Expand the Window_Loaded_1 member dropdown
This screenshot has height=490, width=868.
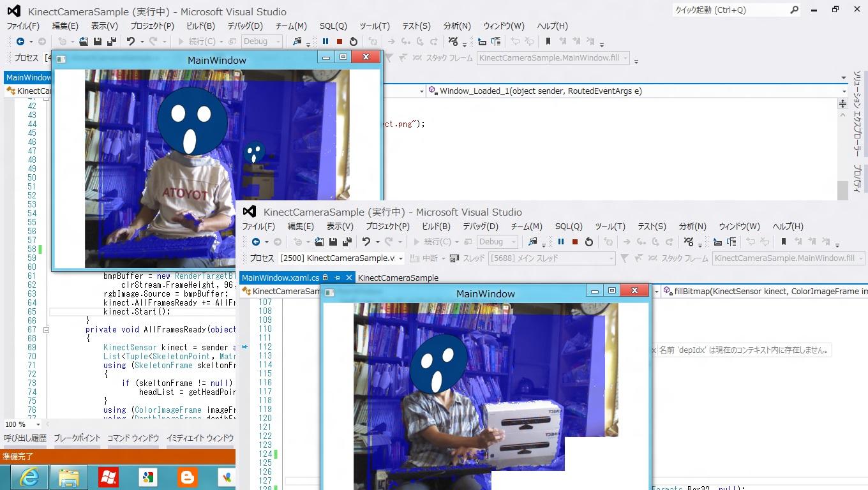[844, 91]
